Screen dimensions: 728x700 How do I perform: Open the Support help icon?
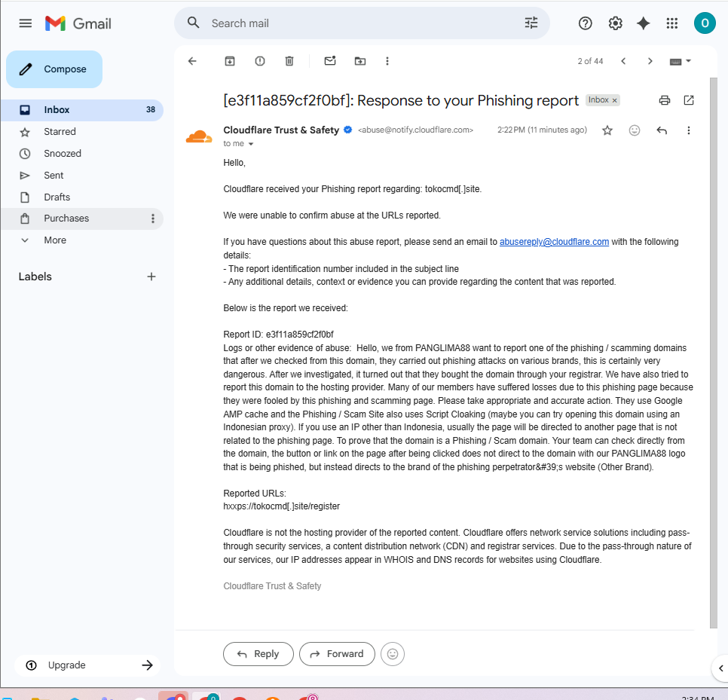pyautogui.click(x=585, y=23)
